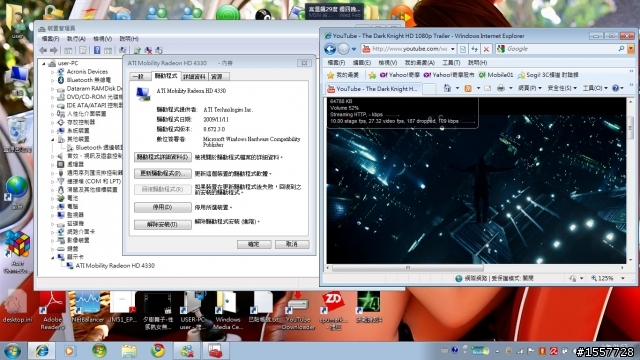The width and height of the screenshot is (640, 360).
Task: Click the Help question icon in IE command bar
Action: pos(616,88)
